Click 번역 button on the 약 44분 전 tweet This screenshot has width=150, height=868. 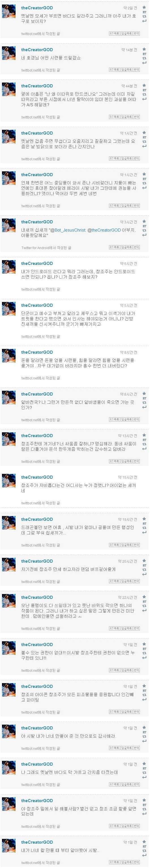click(136, 117)
